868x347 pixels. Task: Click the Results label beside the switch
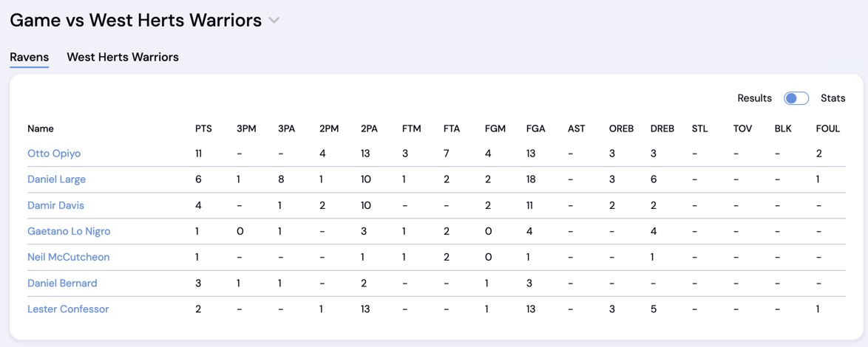click(x=754, y=98)
